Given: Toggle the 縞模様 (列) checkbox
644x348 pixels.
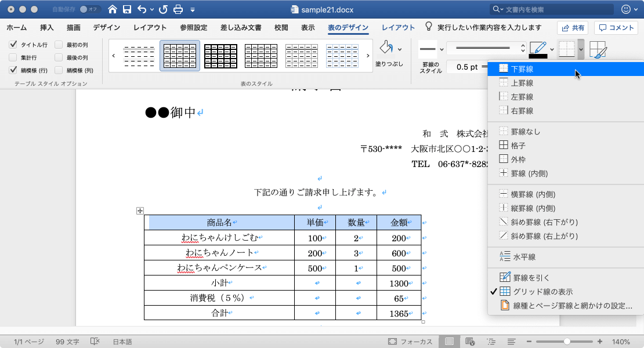Looking at the screenshot, I should 59,70.
